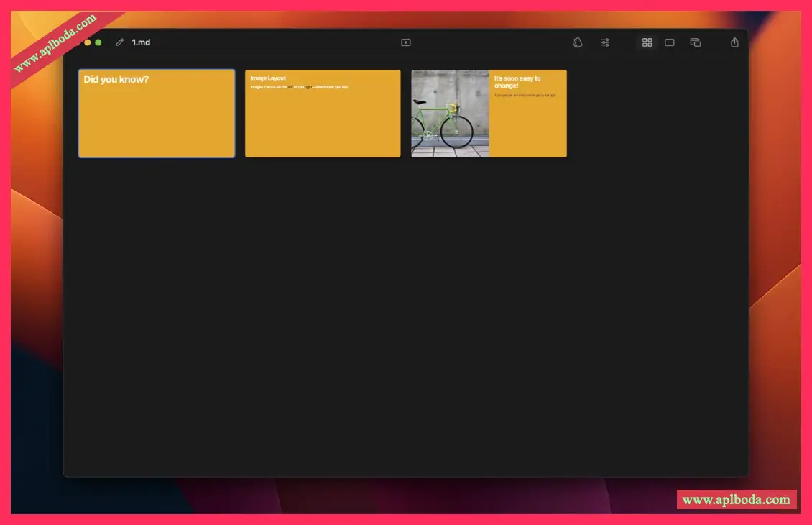Click the green full-screen window button
Image resolution: width=812 pixels, height=525 pixels.
pos(98,42)
